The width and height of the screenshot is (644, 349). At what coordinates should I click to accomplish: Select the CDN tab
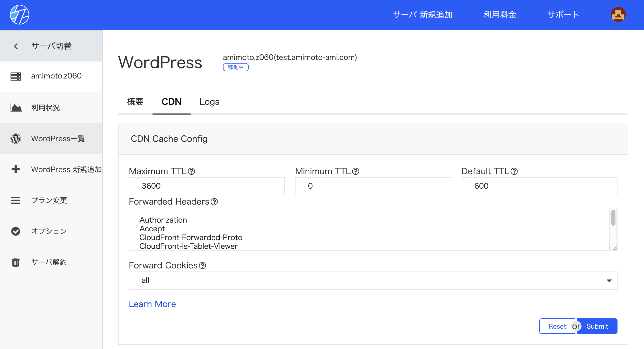click(172, 102)
